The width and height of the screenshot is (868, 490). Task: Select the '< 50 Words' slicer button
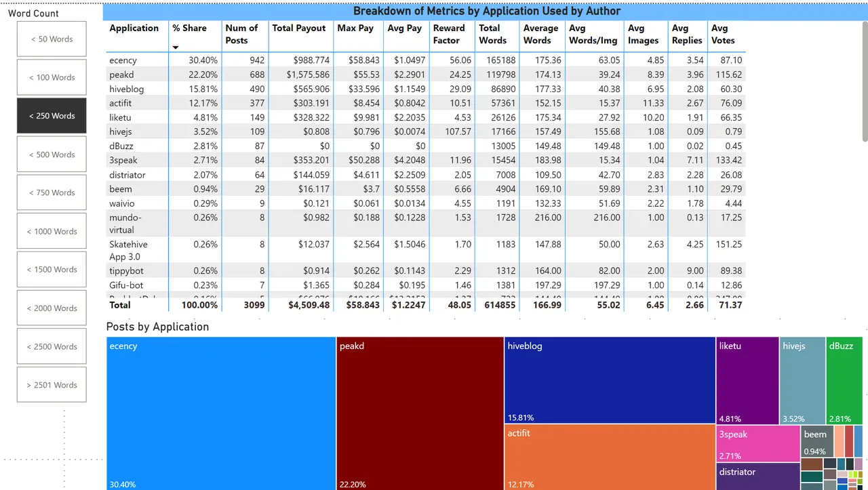pos(52,39)
